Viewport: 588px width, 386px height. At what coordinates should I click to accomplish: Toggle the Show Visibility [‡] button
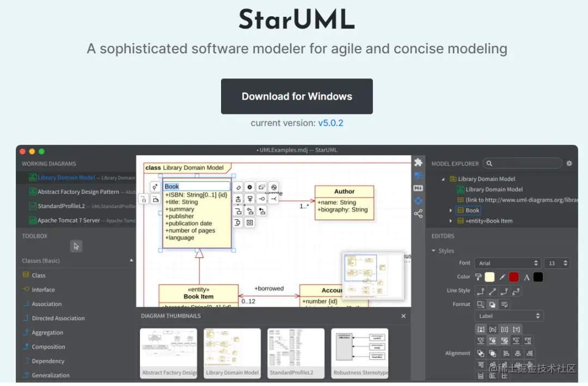coord(481,329)
